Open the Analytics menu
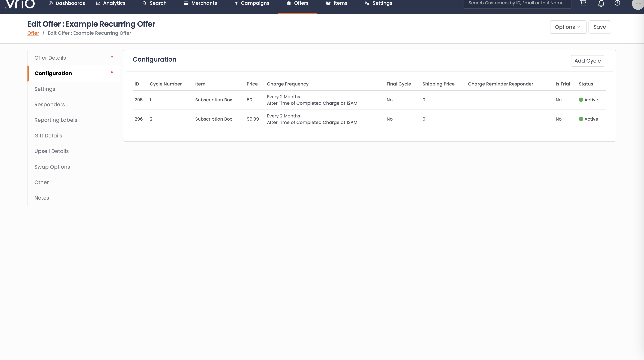Screen dimensions: 644x360 (110, 3)
